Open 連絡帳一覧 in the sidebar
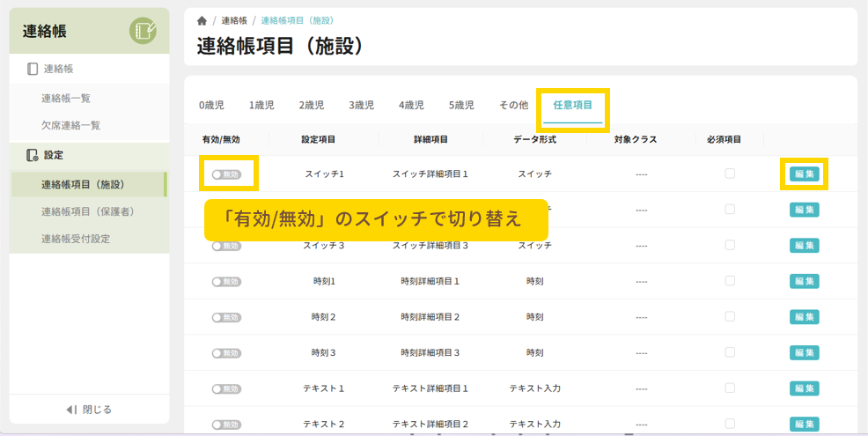Viewport: 868px width, 436px height. 66,98
